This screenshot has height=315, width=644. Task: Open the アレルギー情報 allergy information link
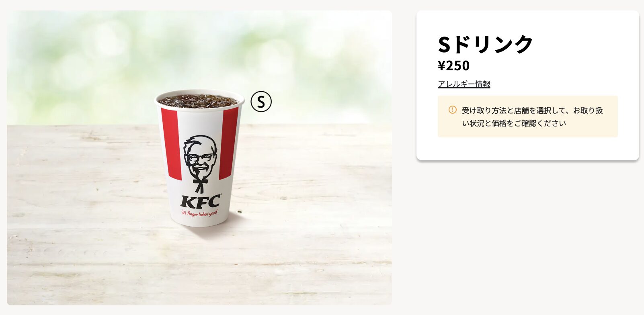tap(464, 84)
